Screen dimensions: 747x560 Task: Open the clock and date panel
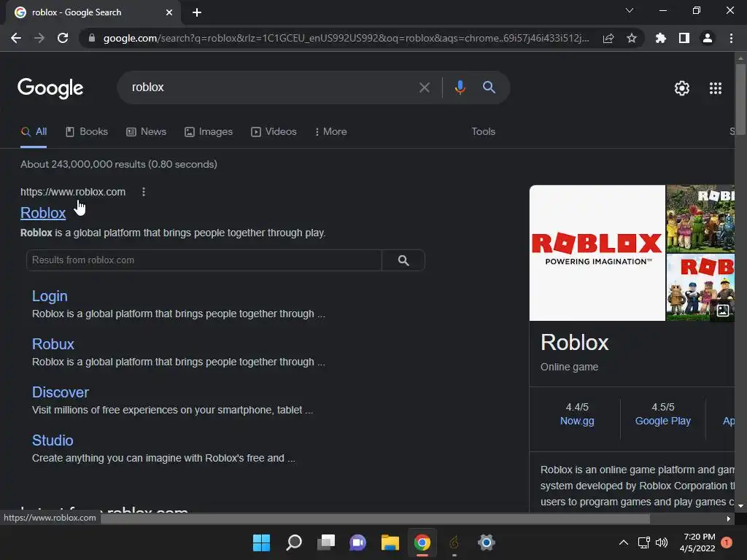pyautogui.click(x=697, y=542)
